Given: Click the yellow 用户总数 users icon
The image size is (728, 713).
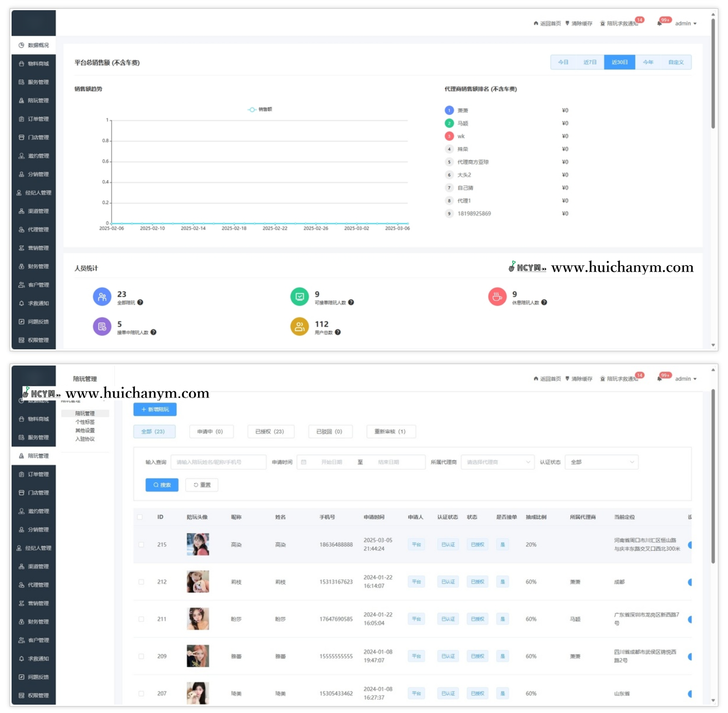Looking at the screenshot, I should [299, 327].
